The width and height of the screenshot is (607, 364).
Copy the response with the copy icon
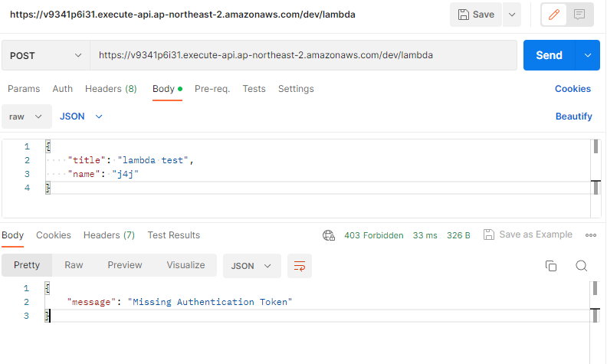551,266
